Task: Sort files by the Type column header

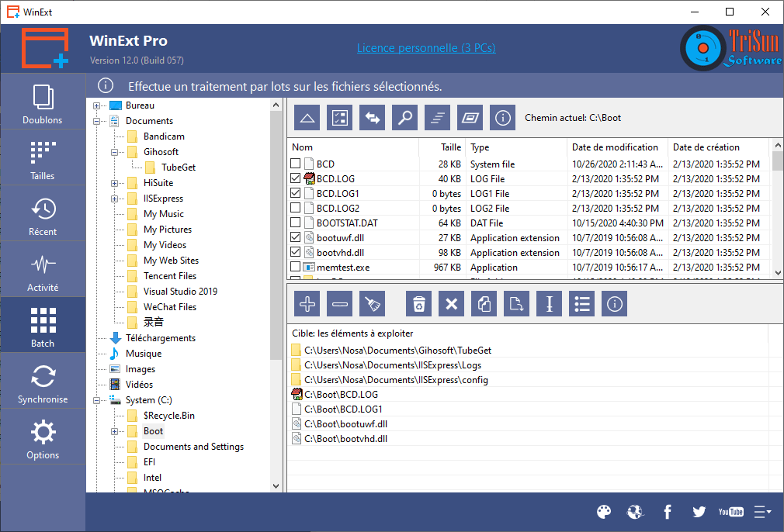Action: coord(517,147)
